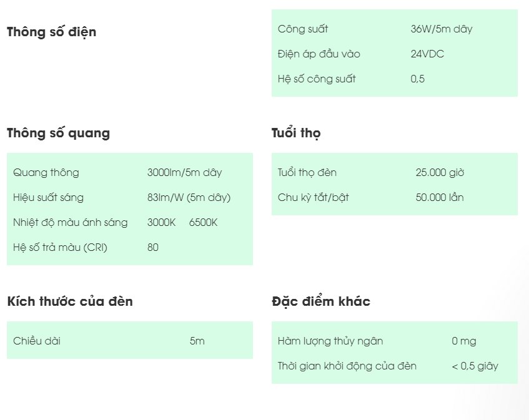Click the '50.000 lần' switching cycle value
The image size is (529, 420).
[440, 197]
